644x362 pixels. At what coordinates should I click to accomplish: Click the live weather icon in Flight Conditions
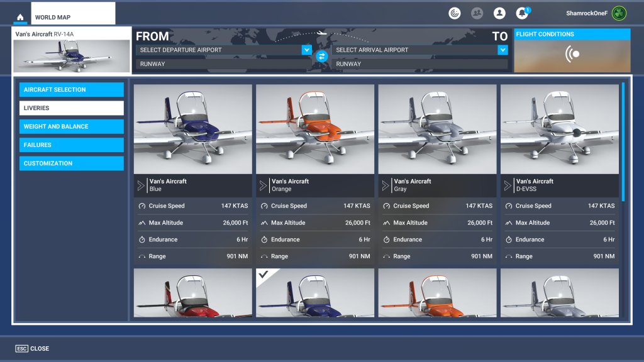click(x=572, y=55)
